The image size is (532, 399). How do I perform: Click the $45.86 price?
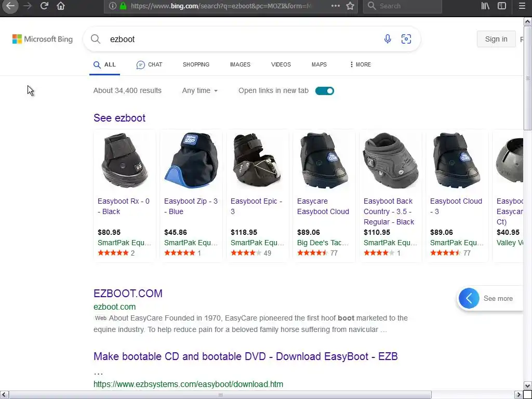[176, 232]
